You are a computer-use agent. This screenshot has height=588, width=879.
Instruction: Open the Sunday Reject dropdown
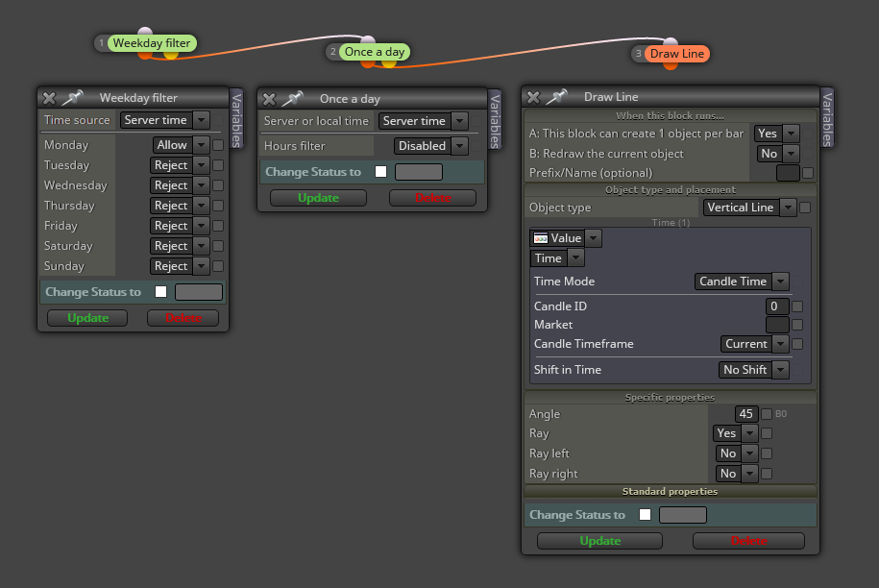180,266
